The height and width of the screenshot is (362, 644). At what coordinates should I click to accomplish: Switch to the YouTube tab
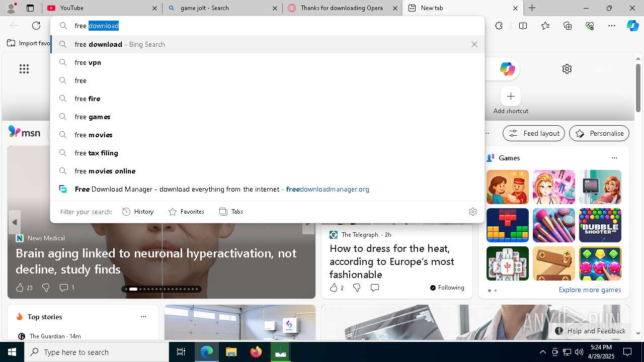[103, 8]
